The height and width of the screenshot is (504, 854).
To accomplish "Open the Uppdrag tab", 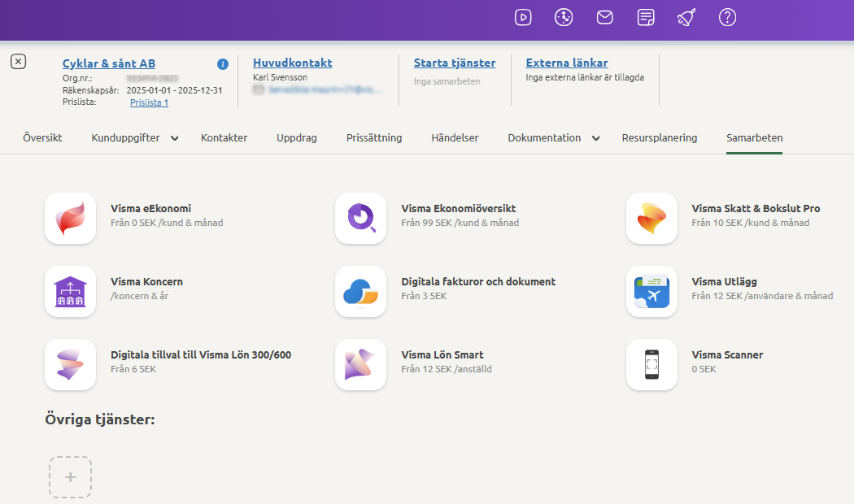I will click(297, 137).
